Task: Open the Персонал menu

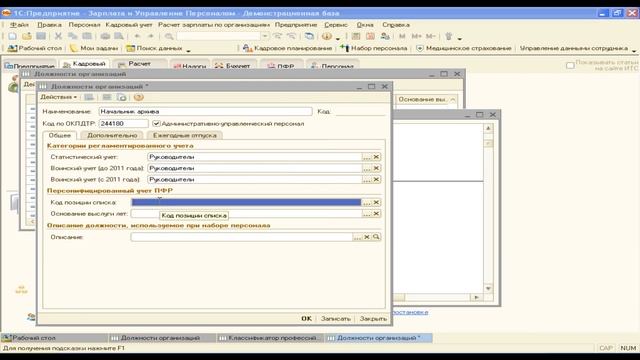Action: tap(84, 25)
